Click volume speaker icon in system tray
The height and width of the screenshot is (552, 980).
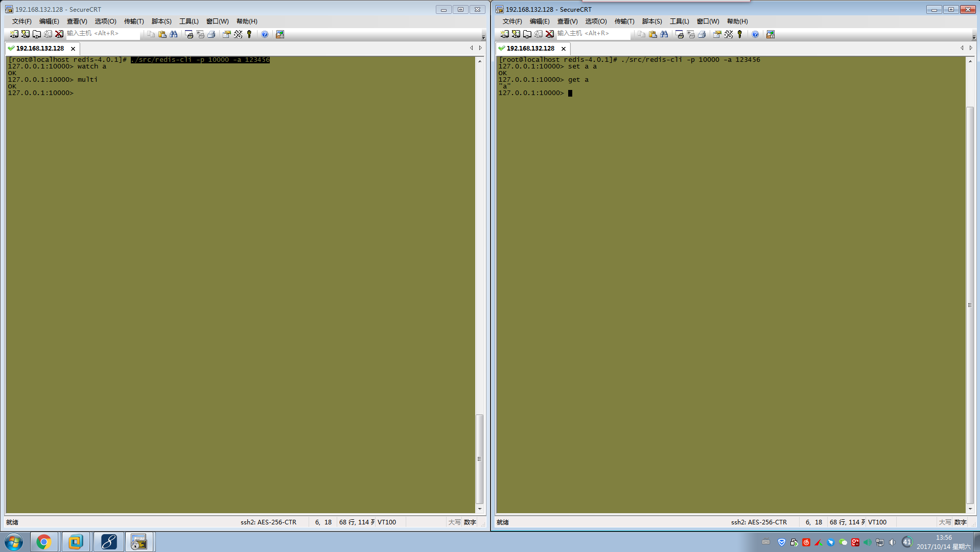[x=892, y=542]
